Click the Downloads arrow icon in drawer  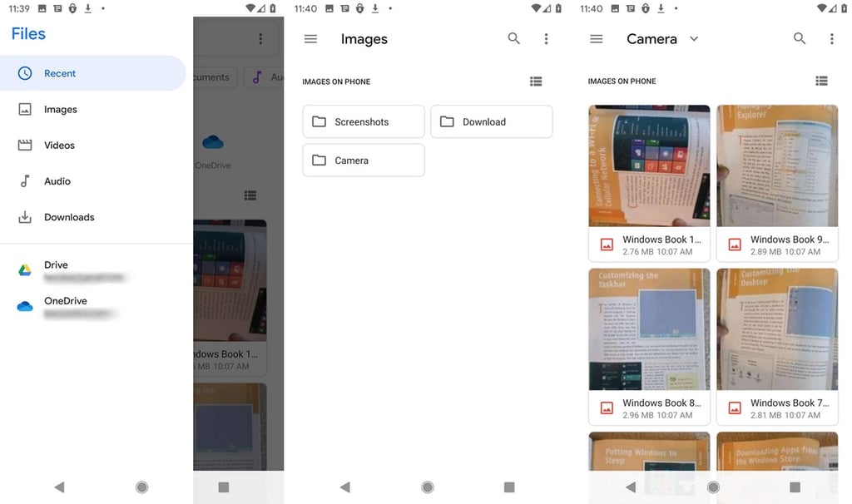point(25,217)
